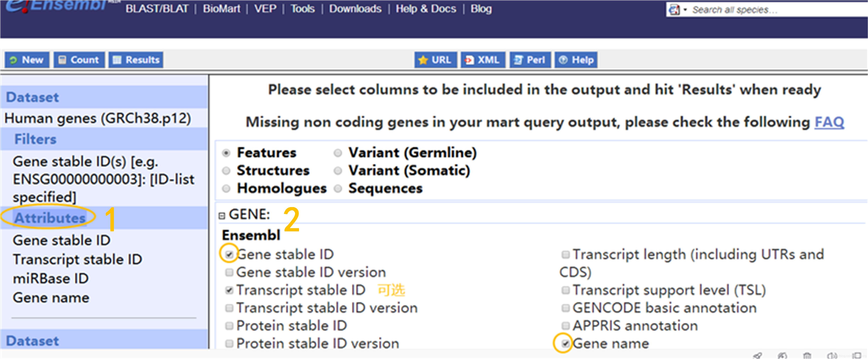This screenshot has height=359, width=868.
Task: Enable the Protein stable ID checkbox
Action: pos(229,326)
